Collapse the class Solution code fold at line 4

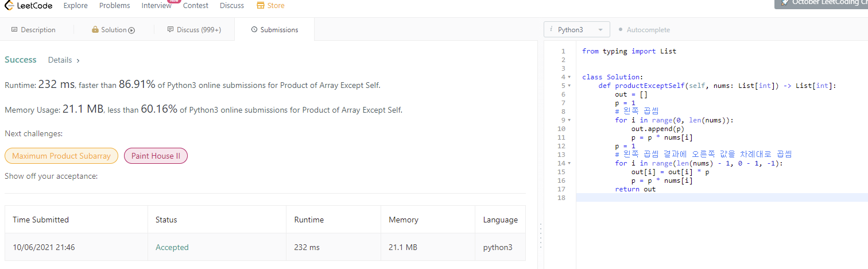(569, 77)
